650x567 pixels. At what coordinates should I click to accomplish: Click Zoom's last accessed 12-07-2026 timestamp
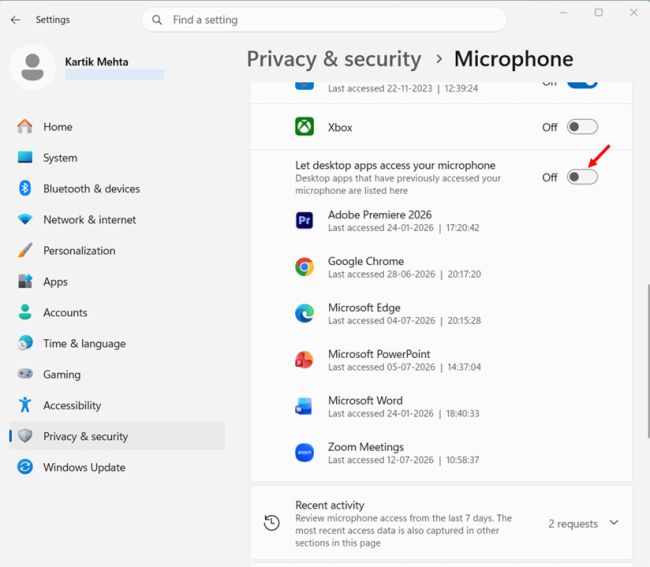pos(403,460)
